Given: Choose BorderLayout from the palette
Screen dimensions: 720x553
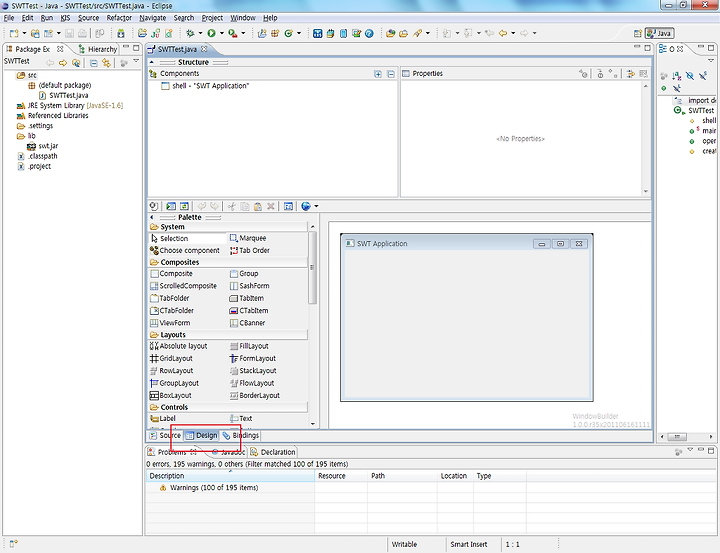Looking at the screenshot, I should click(x=254, y=395).
